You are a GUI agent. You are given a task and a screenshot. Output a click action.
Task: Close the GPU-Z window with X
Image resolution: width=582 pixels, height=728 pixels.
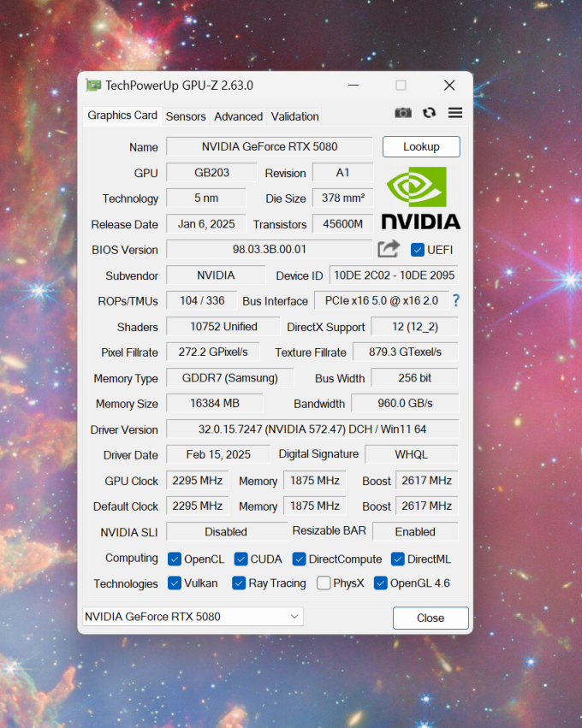point(449,86)
